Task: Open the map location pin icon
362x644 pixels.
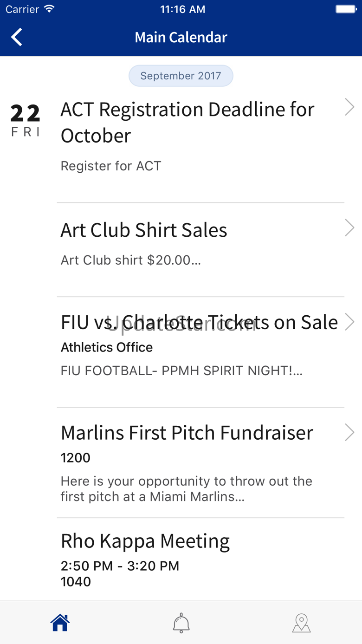Action: [x=301, y=623]
